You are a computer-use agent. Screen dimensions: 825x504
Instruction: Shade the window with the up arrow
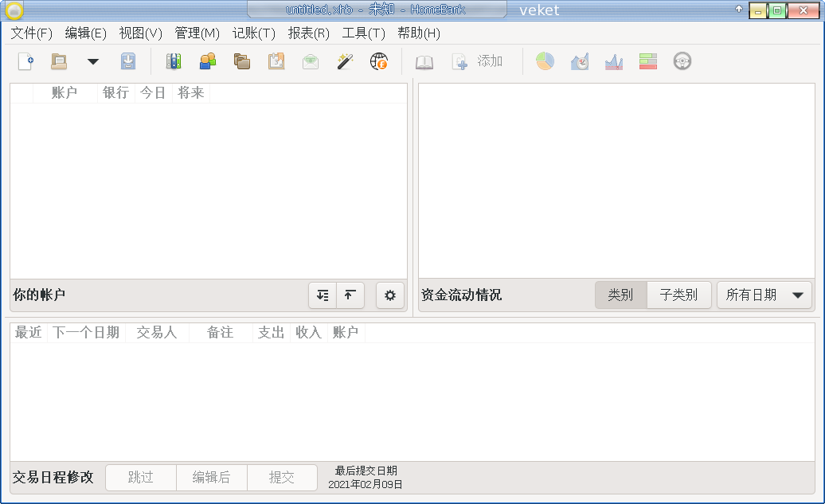pos(739,9)
